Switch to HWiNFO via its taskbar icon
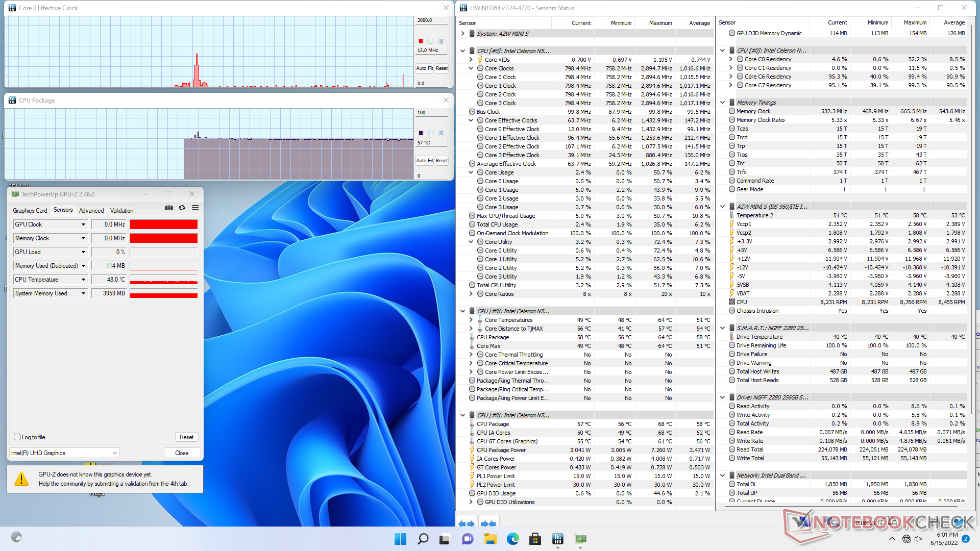This screenshot has width=980, height=551. [x=557, y=539]
